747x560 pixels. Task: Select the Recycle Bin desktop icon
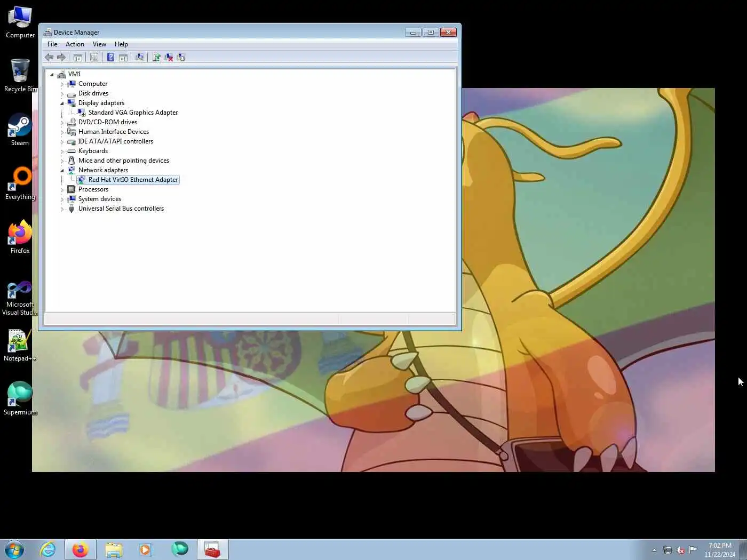[20, 76]
